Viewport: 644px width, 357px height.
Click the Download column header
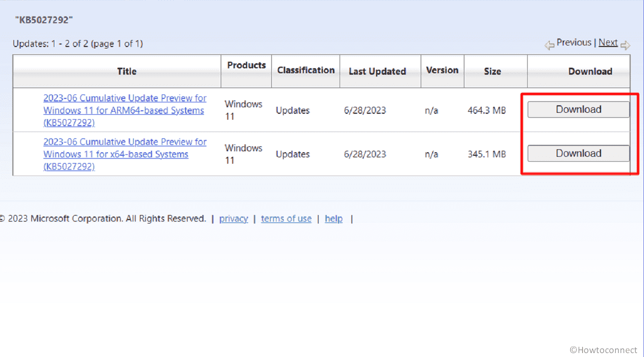point(590,72)
